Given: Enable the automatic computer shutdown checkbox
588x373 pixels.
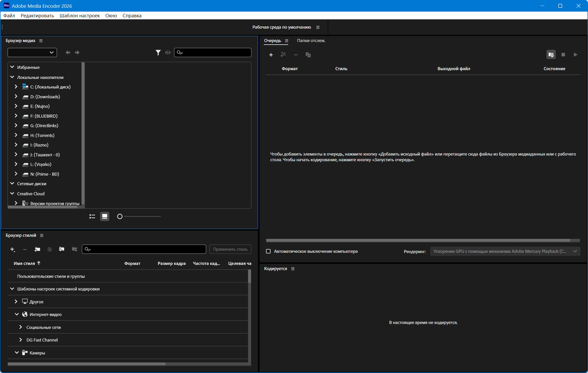Looking at the screenshot, I should point(268,251).
